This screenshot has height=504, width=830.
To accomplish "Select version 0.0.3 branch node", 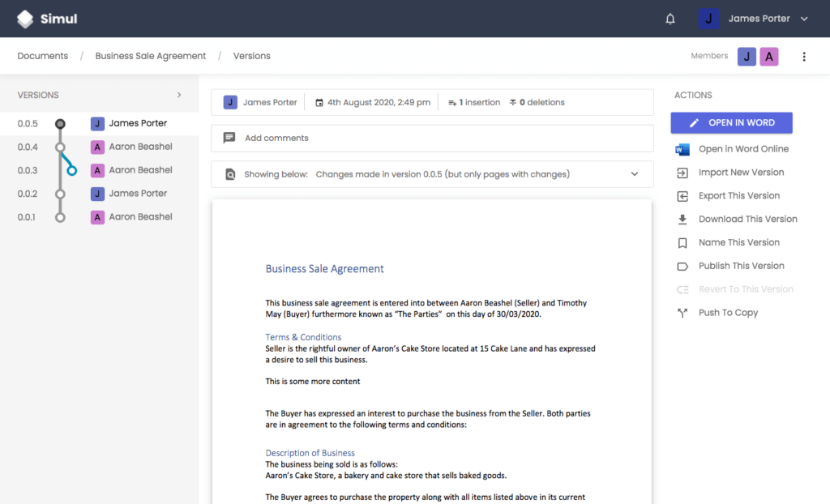I will (72, 170).
